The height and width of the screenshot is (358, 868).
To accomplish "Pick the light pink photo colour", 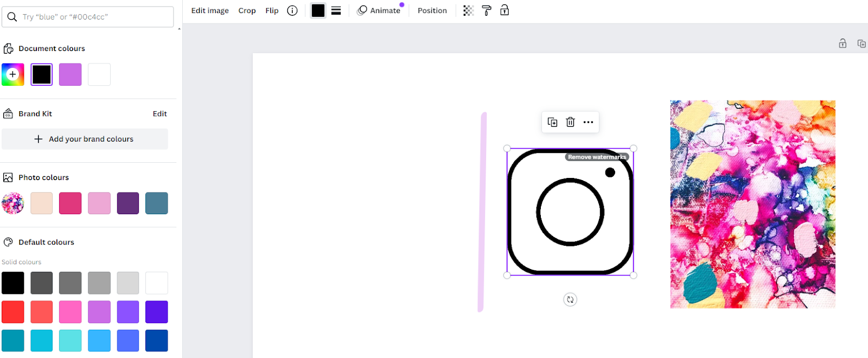I will click(x=99, y=203).
